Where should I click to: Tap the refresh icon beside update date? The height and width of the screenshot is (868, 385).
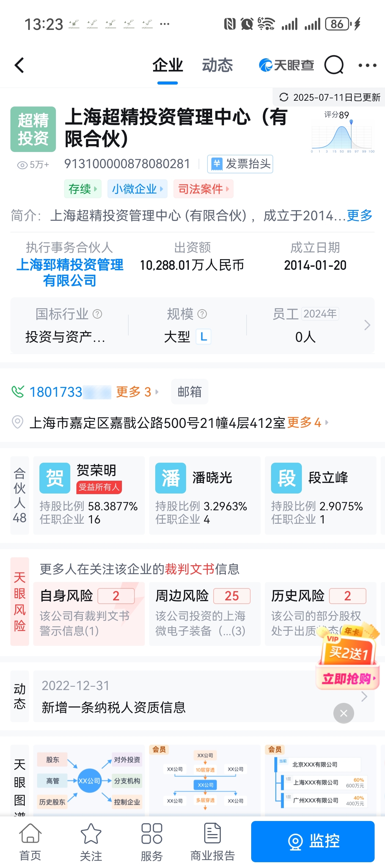(284, 97)
